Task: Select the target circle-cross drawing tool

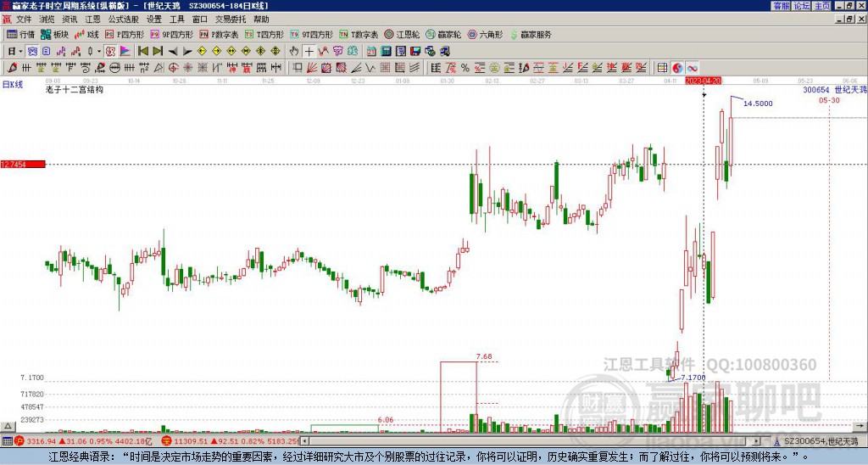Action: [173, 68]
